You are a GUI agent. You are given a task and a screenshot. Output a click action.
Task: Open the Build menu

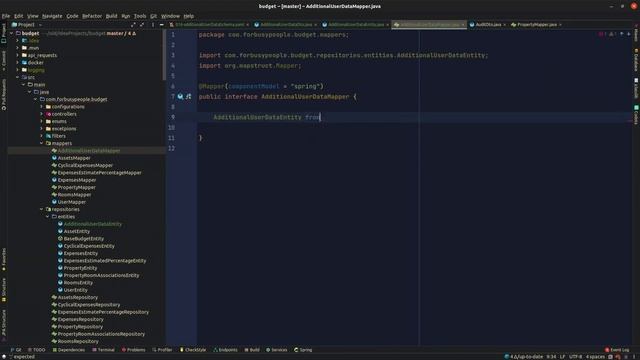pyautogui.click(x=111, y=16)
